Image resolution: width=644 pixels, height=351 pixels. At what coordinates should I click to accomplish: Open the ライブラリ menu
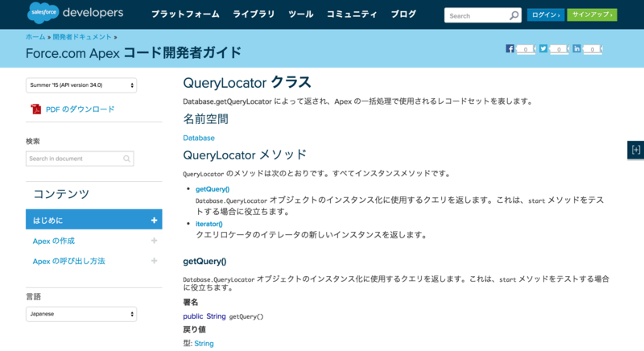click(x=254, y=14)
